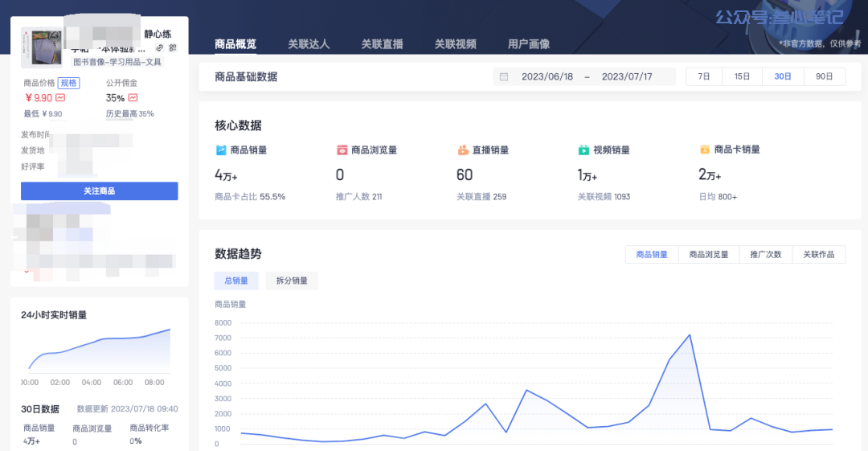Click the 最低 ¥9.90 text
The width and height of the screenshot is (868, 451).
43,113
